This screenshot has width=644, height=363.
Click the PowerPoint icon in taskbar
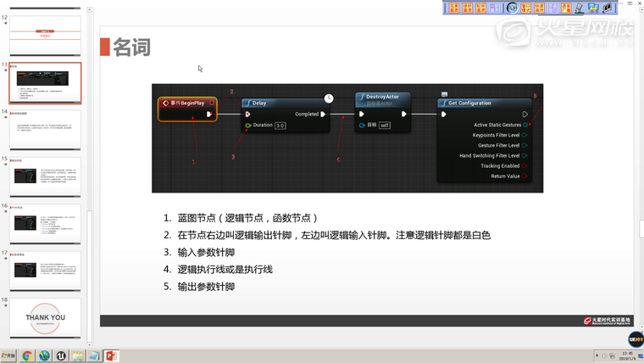[110, 356]
